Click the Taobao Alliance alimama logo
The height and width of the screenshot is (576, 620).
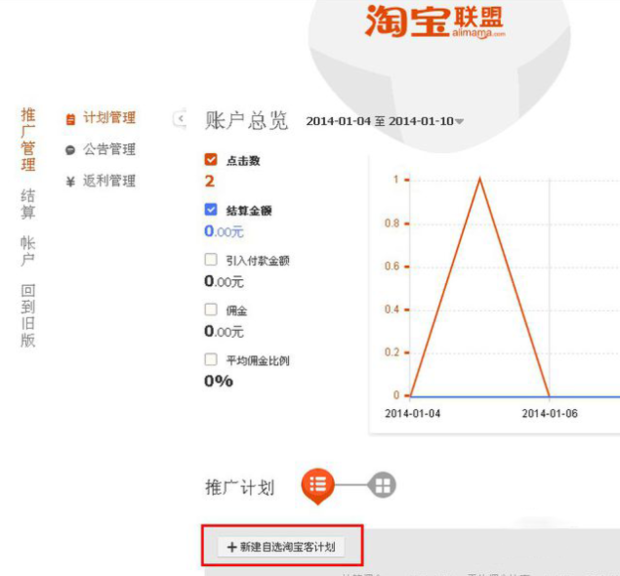click(x=435, y=21)
